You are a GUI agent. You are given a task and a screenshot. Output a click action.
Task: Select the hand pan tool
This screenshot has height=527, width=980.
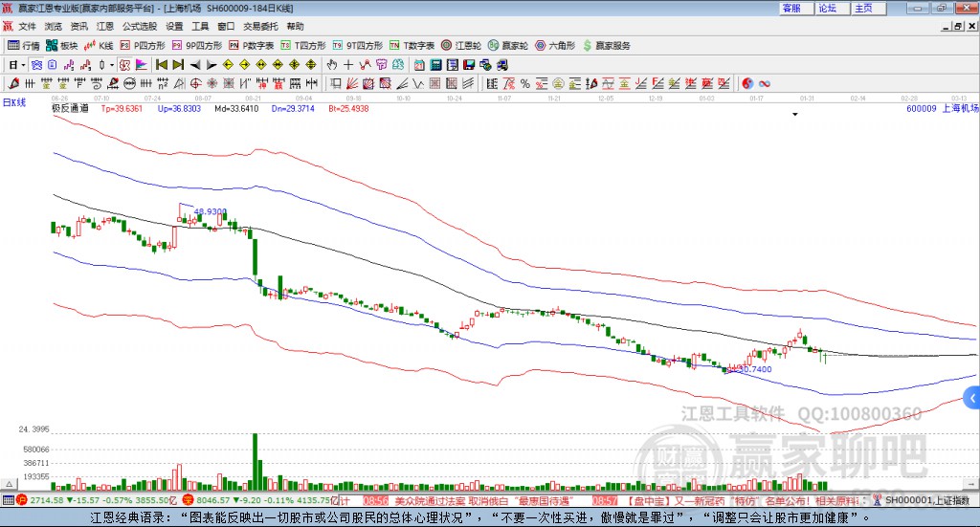point(332,65)
